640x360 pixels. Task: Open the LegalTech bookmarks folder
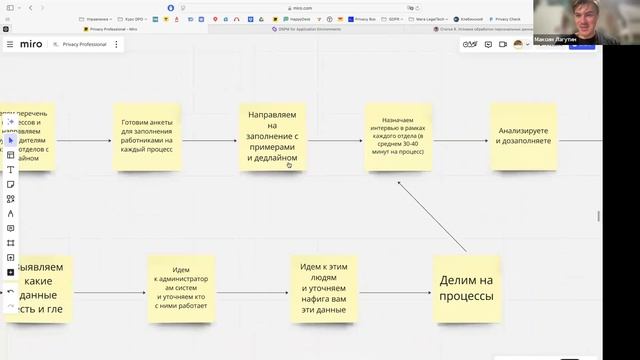tap(428, 19)
